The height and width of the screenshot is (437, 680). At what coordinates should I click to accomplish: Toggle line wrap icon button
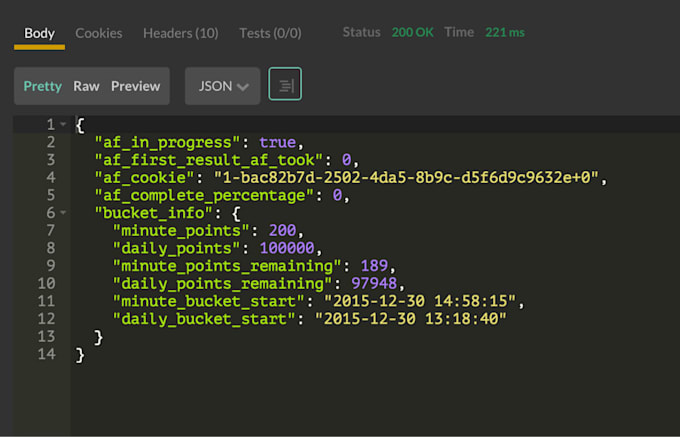click(285, 84)
